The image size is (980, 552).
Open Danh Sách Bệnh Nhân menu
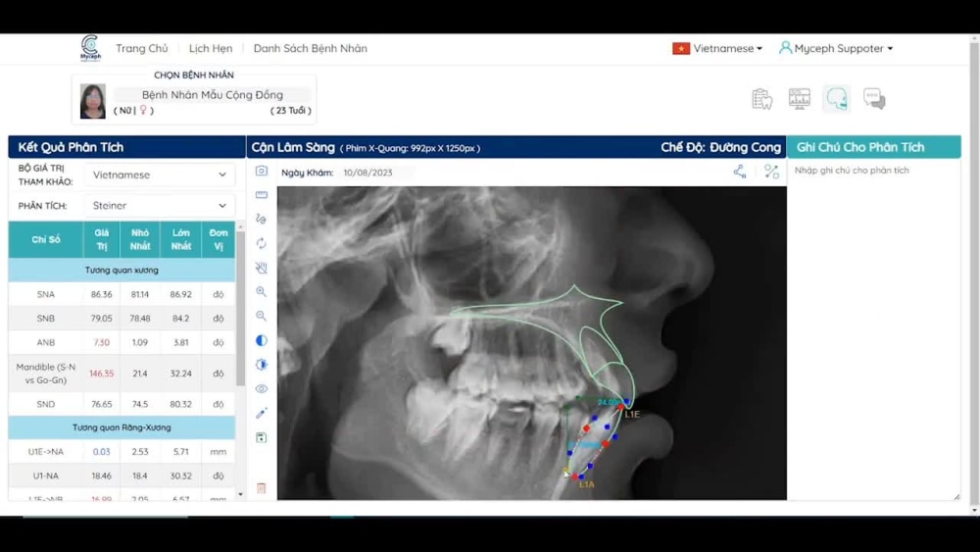310,48
